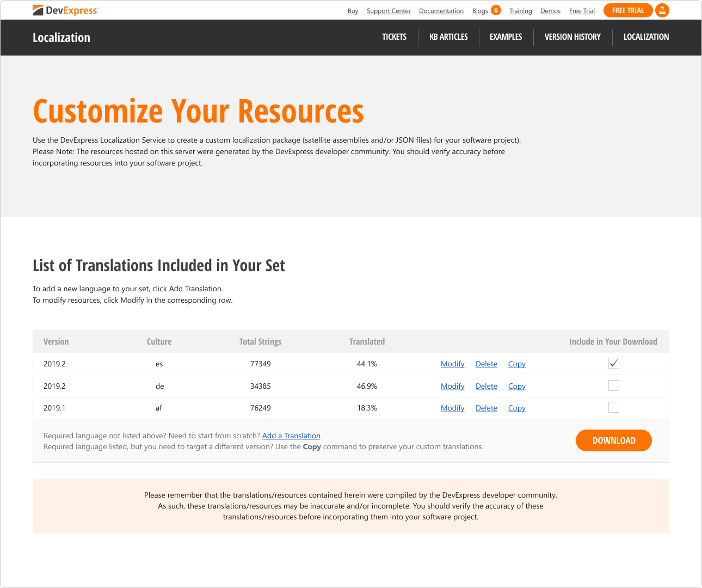Image resolution: width=702 pixels, height=588 pixels.
Task: Check the include checkbox for culture af
Action: pos(614,407)
